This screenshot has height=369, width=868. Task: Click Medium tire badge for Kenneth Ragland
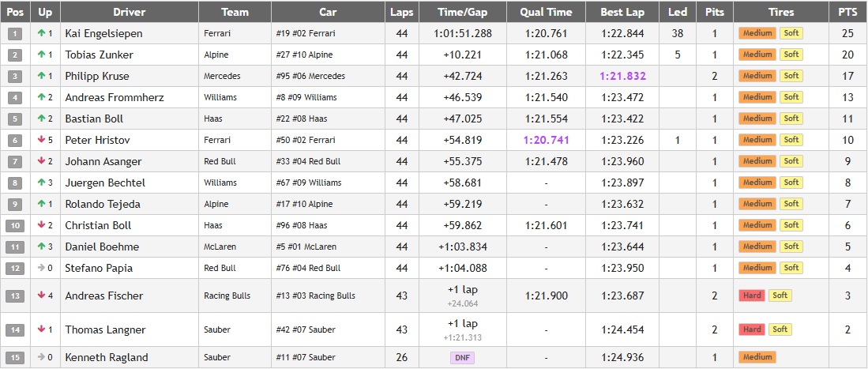click(757, 357)
